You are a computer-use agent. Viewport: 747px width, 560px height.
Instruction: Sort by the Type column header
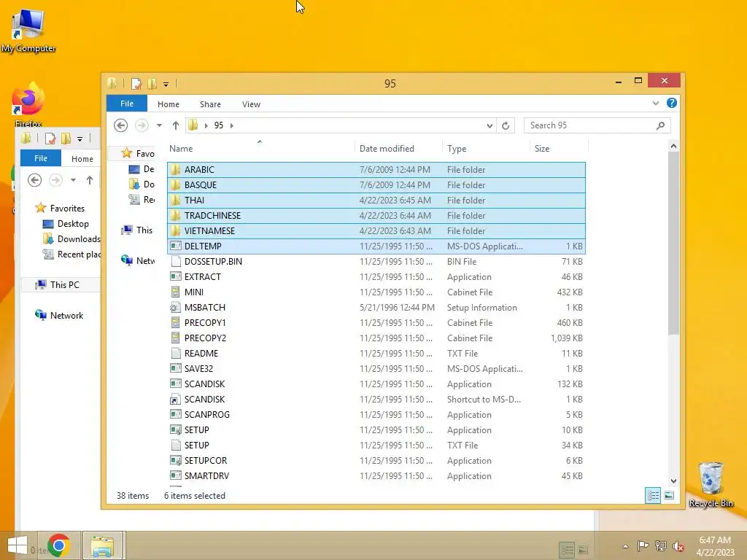pyautogui.click(x=485, y=149)
